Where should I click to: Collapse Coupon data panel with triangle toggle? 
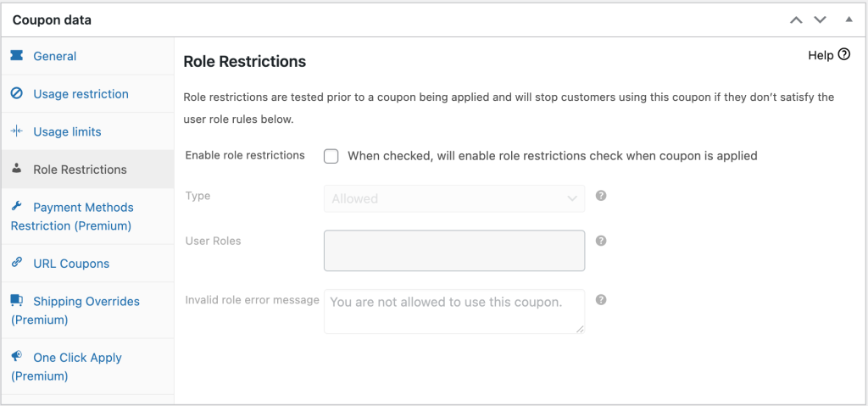849,19
